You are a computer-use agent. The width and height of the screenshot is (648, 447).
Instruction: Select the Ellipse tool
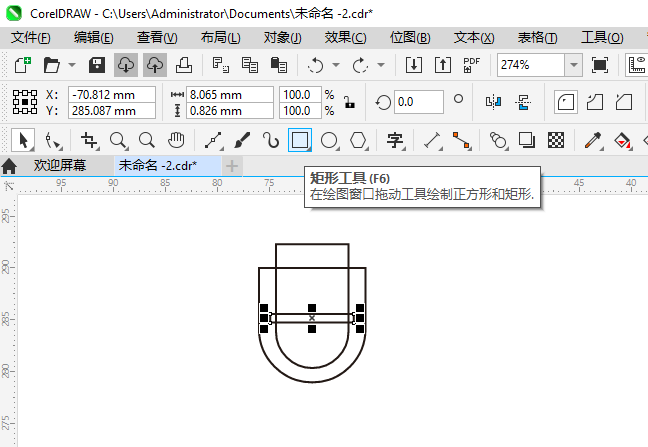click(x=329, y=140)
